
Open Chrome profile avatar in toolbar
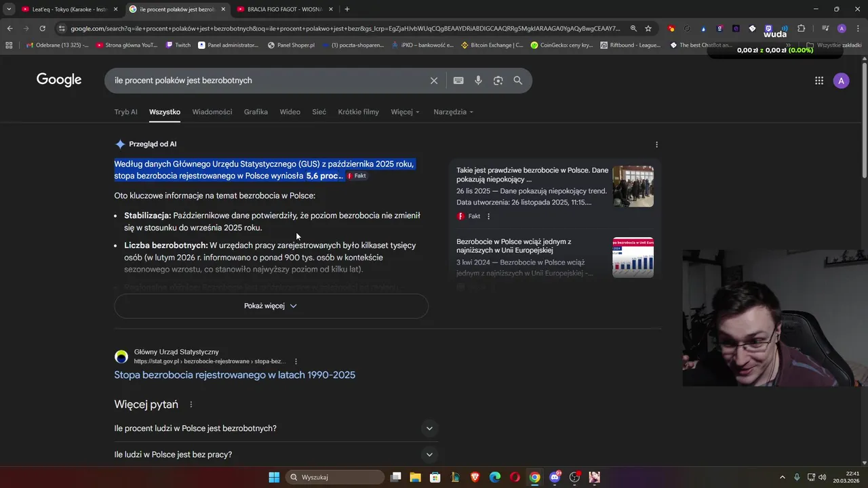[x=842, y=28]
